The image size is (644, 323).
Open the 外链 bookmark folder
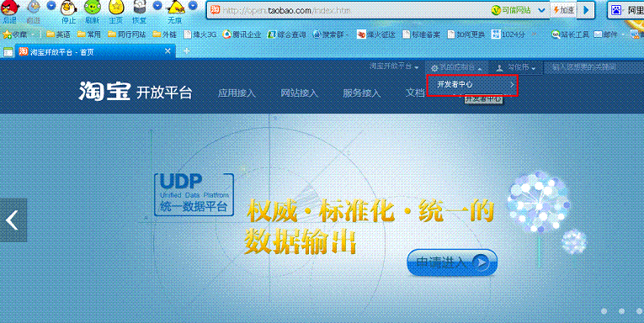click(164, 34)
